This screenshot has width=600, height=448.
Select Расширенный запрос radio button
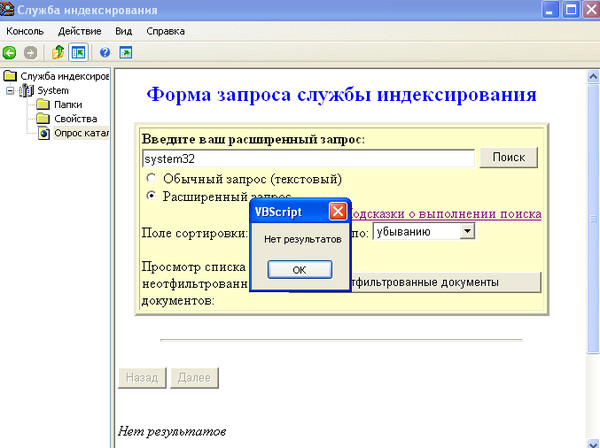click(151, 196)
